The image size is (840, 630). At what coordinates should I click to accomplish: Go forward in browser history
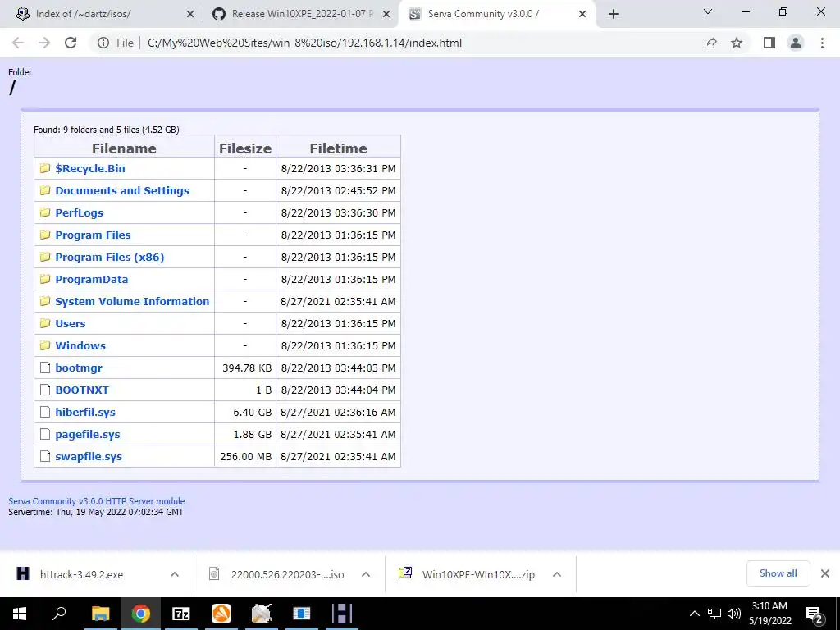(x=44, y=43)
